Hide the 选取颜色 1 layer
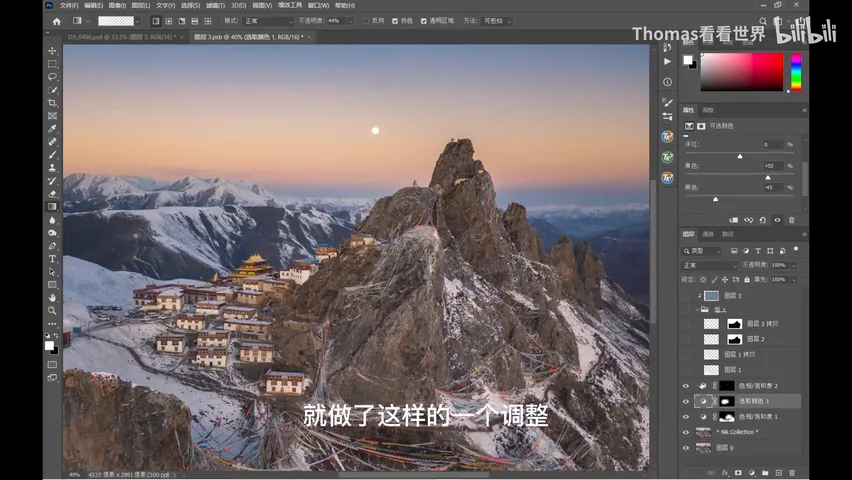Viewport: 852px width, 480px height. (x=686, y=401)
